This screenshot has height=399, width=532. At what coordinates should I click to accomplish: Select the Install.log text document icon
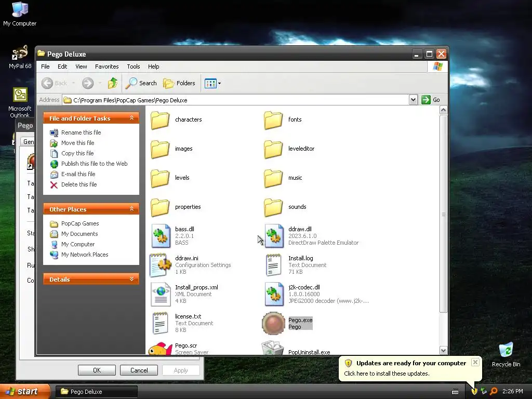[273, 265]
